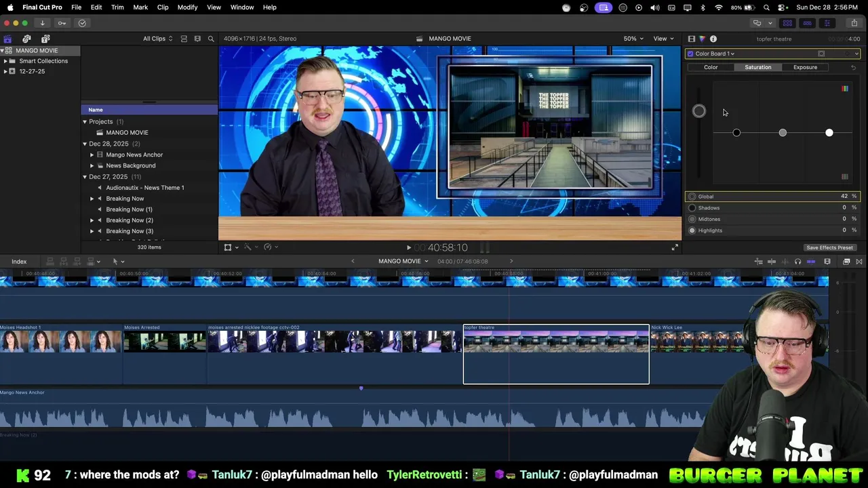This screenshot has height=488, width=868.
Task: Open the viewer 50% zoom dropdown
Action: 633,39
